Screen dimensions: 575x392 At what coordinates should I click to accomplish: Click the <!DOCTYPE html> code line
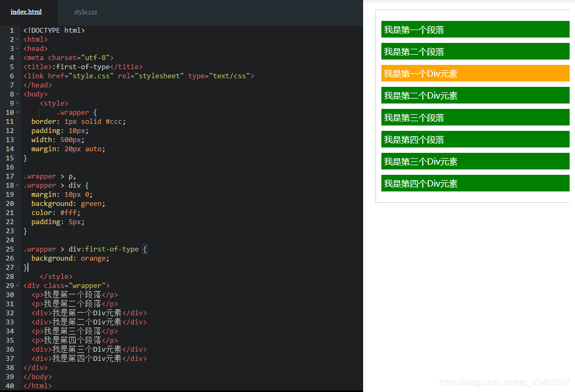point(54,31)
